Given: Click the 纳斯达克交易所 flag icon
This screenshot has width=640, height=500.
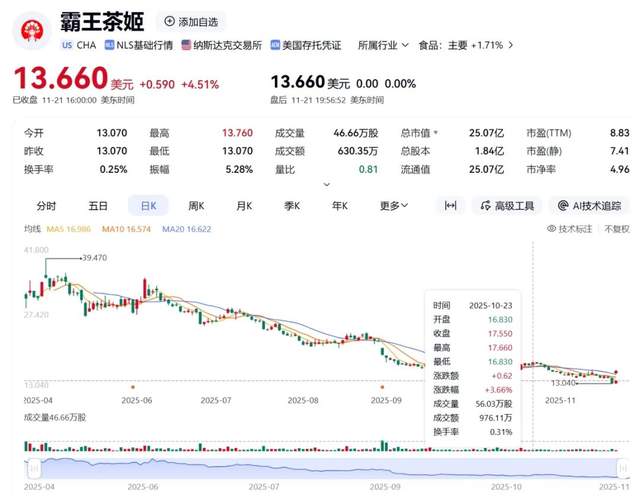Looking at the screenshot, I should pos(186,45).
